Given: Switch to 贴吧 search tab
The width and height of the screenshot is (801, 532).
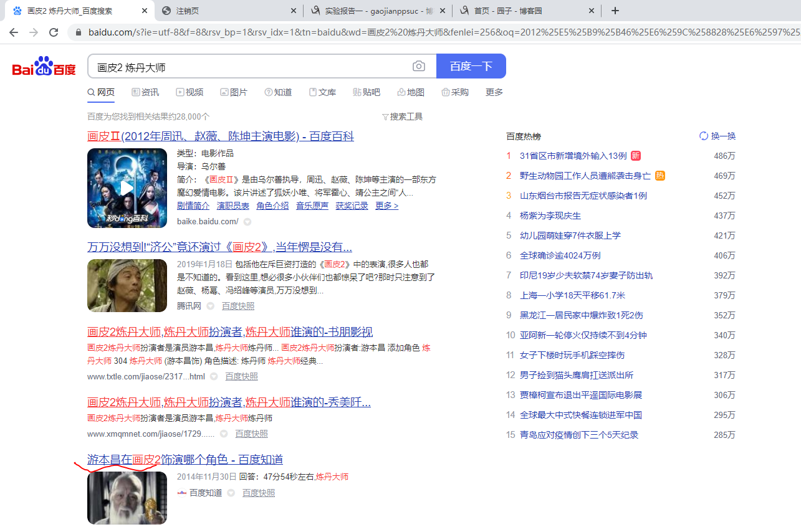Looking at the screenshot, I should [367, 92].
